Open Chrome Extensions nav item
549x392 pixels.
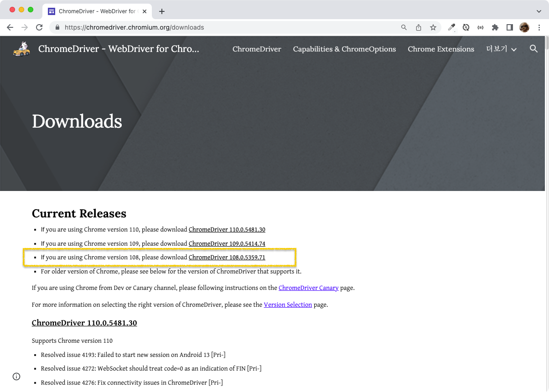click(x=441, y=49)
